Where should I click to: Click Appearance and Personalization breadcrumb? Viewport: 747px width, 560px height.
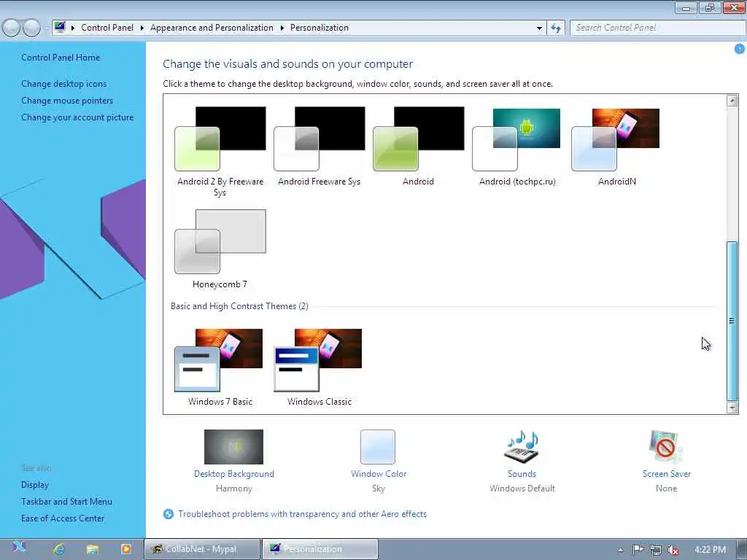(x=212, y=28)
